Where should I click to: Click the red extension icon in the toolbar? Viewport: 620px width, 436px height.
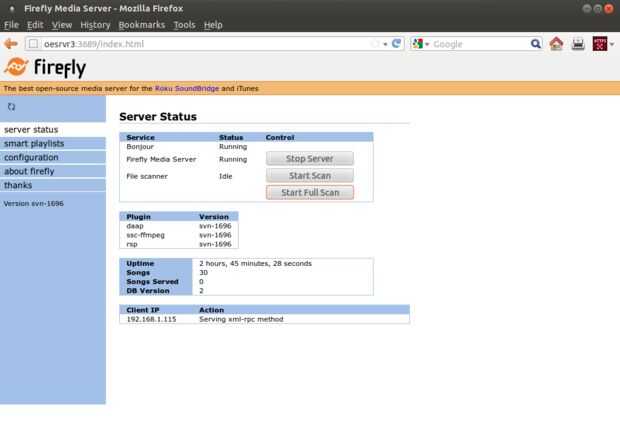599,43
